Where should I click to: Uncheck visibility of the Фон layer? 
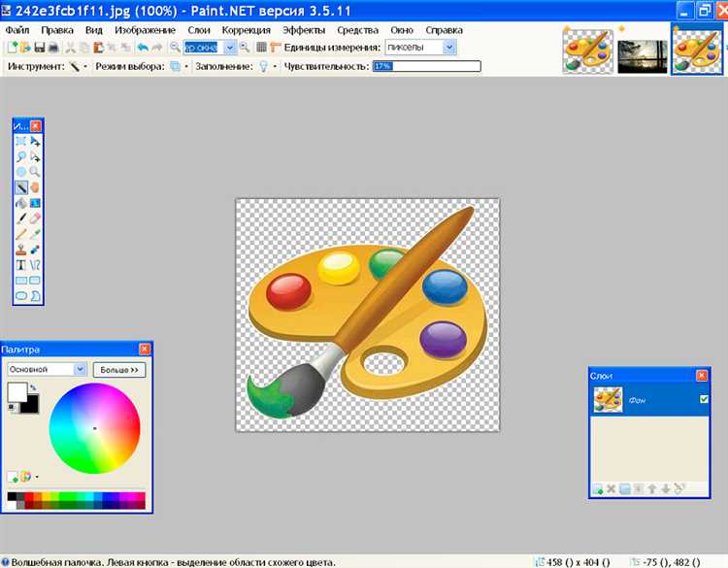click(704, 399)
